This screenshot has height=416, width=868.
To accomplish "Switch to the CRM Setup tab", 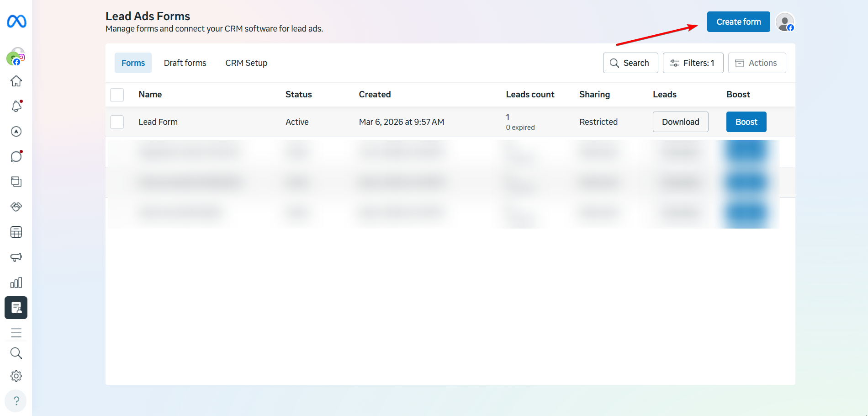I will pos(246,63).
